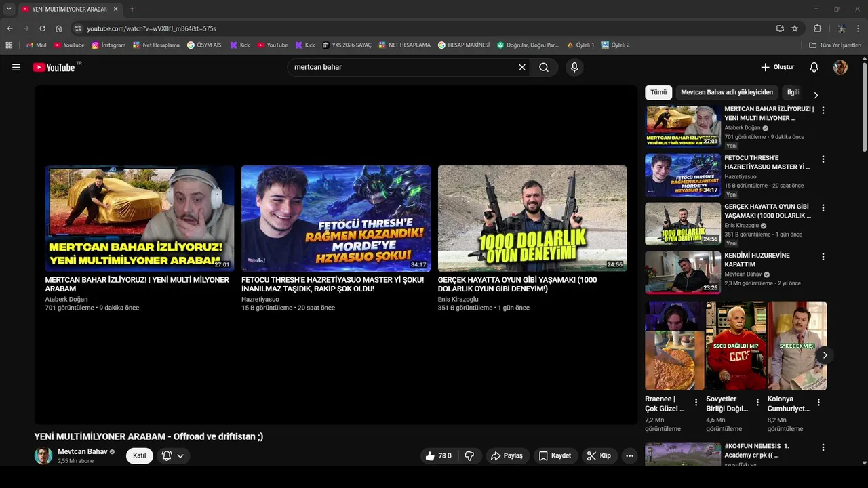Open ÖSYM AİS bookmark
The image size is (868, 488).
(204, 45)
